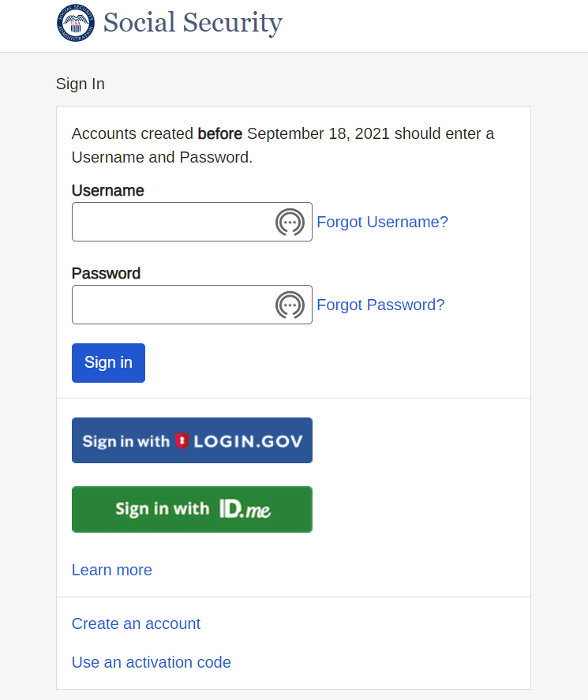Click the Password field label
This screenshot has height=700, width=588.
click(x=107, y=273)
